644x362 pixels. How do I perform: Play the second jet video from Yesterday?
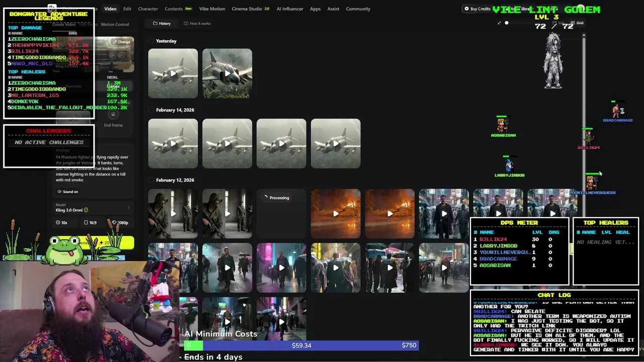(227, 73)
